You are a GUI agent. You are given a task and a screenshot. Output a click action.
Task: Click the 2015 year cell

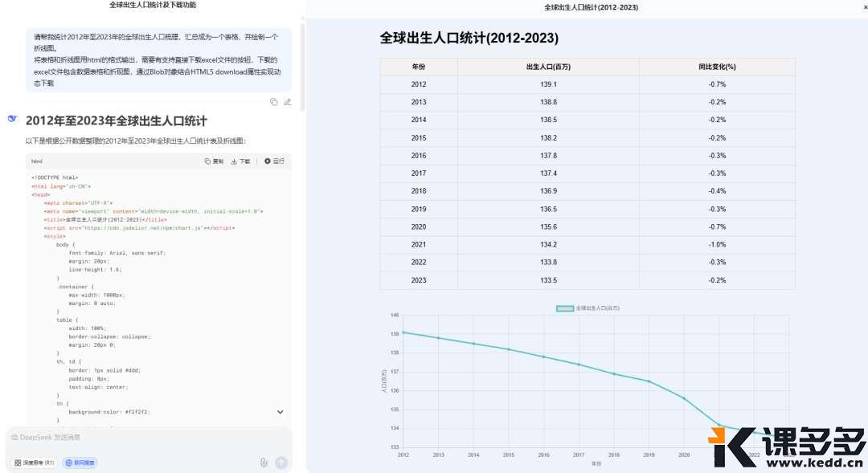419,138
